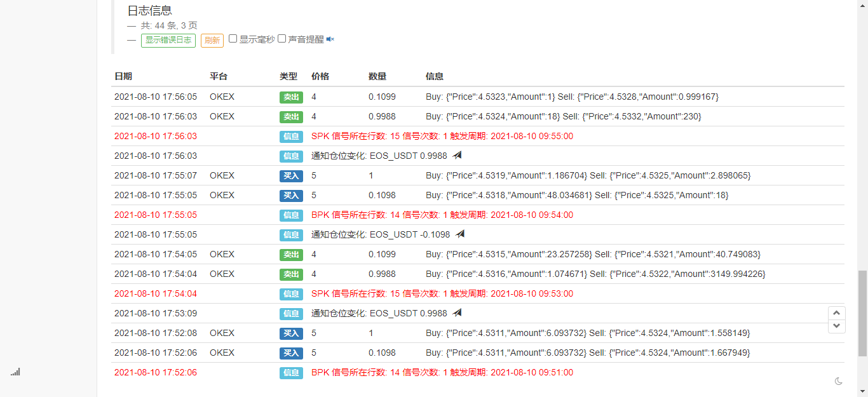Click date 2021-08-10 17:56:05

tap(156, 97)
